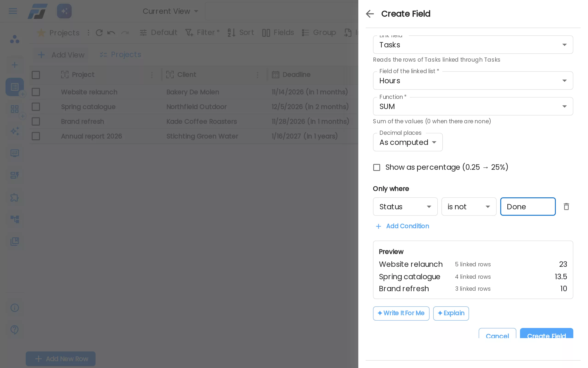
Task: Open the Status condition field dropdown
Action: [405, 207]
